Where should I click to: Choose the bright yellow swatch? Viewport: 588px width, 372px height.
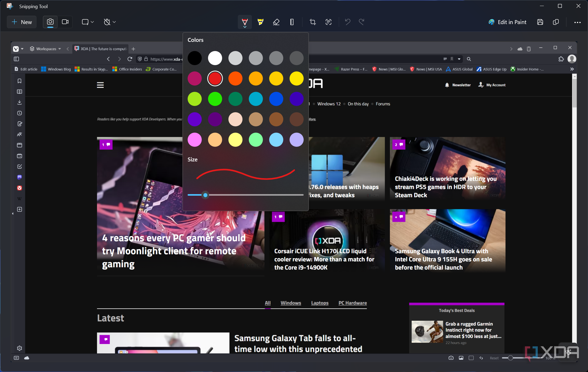point(296,78)
